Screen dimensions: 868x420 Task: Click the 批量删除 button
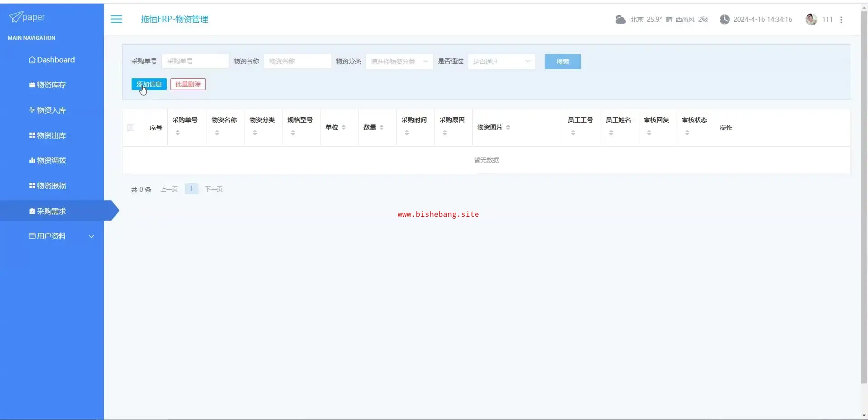pyautogui.click(x=188, y=84)
